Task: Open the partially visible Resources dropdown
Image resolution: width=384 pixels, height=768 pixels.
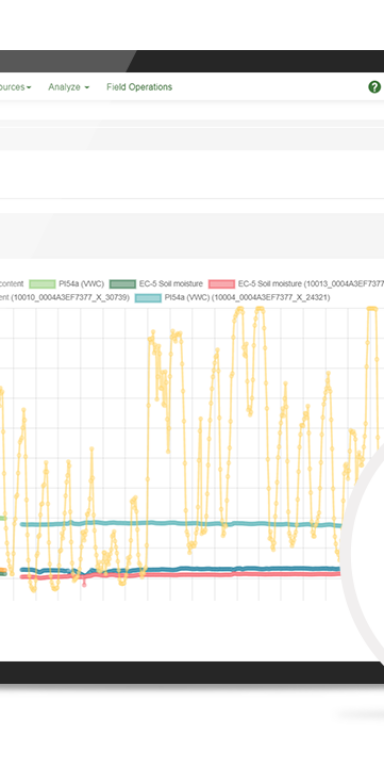Action: 16,87
